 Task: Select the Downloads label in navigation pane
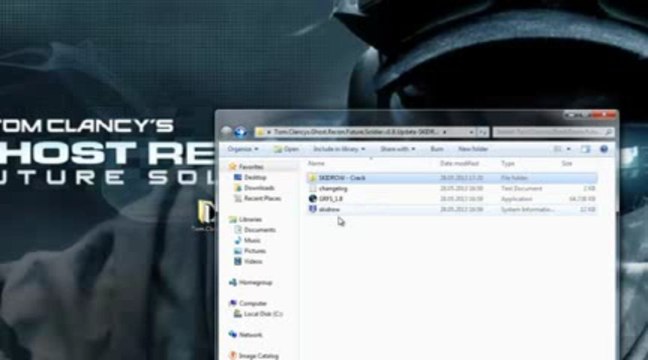[x=259, y=188]
